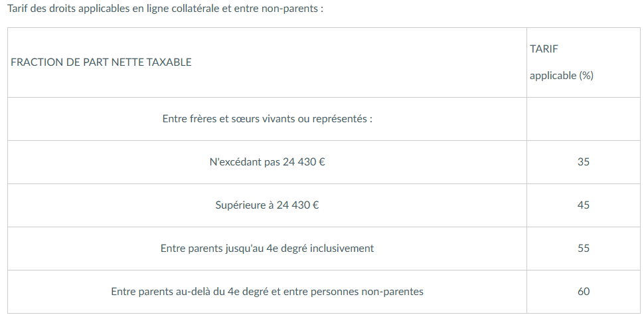Click the 60 percent rate cell
The height and width of the screenshot is (319, 644).
point(583,292)
